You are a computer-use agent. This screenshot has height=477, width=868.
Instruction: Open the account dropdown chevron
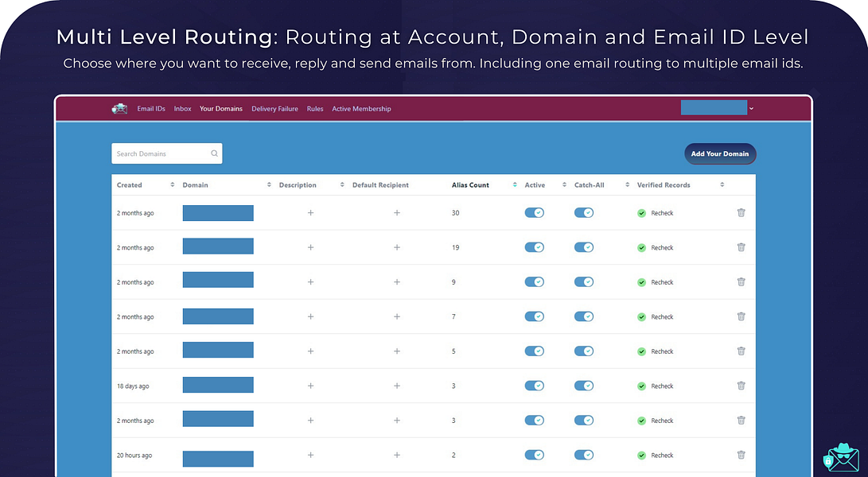pos(751,109)
